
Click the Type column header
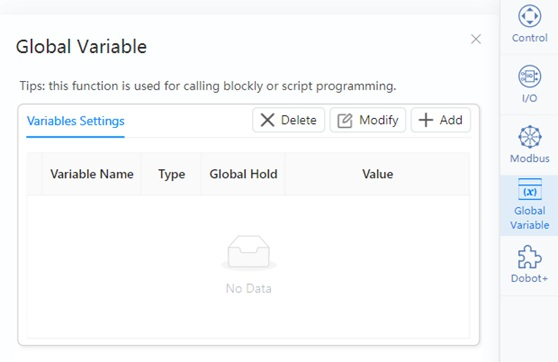pos(172,174)
